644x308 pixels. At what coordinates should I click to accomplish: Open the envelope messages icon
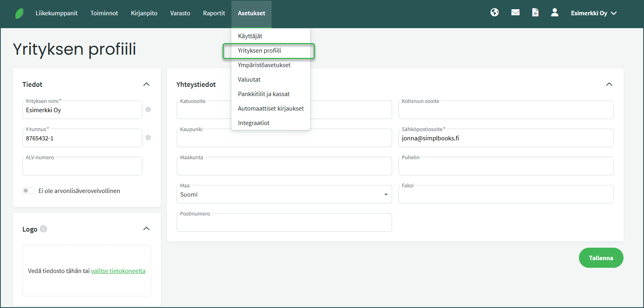(515, 12)
